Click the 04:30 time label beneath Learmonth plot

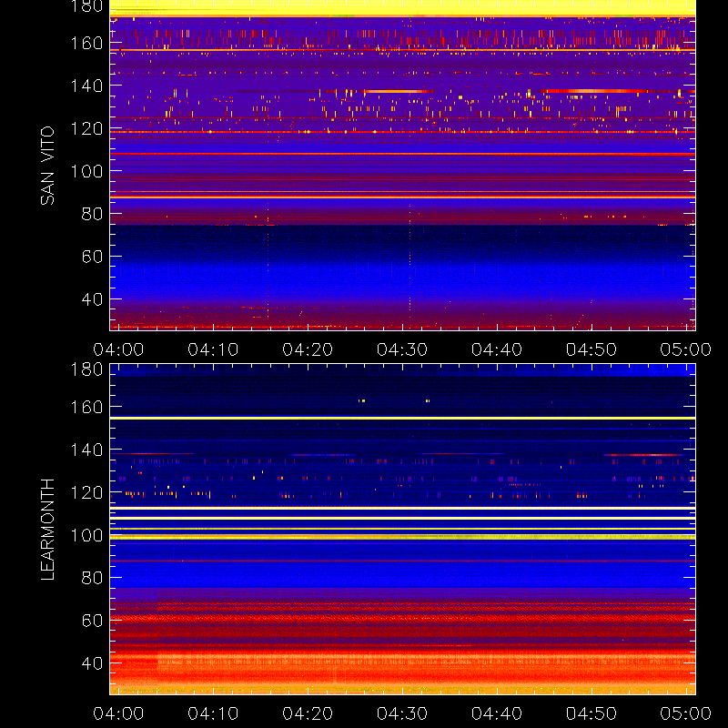tap(402, 713)
